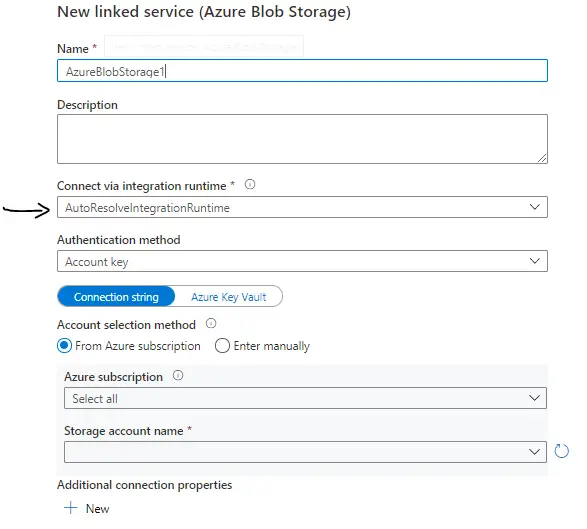Expand Storage account name dropdown
587x529 pixels.
click(x=305, y=452)
